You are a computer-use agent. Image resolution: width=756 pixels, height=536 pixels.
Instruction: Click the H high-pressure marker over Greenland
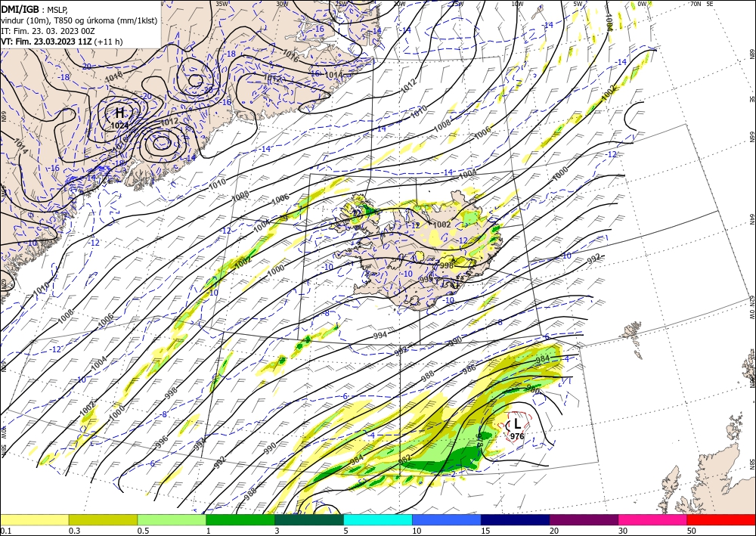[x=119, y=113]
